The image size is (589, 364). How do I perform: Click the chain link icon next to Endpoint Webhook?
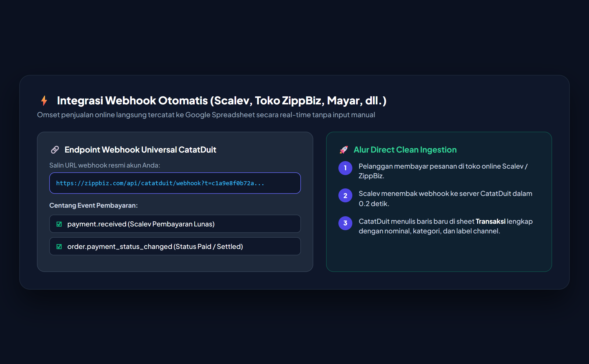55,150
